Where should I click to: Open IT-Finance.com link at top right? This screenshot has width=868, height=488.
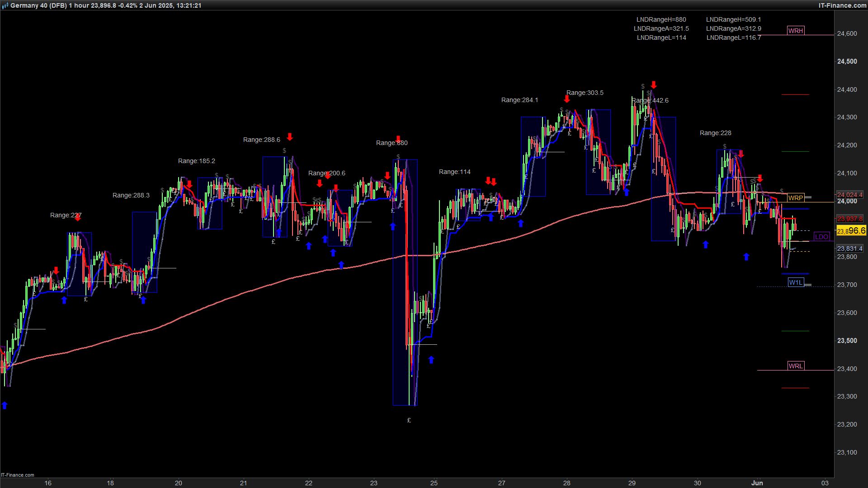842,5
